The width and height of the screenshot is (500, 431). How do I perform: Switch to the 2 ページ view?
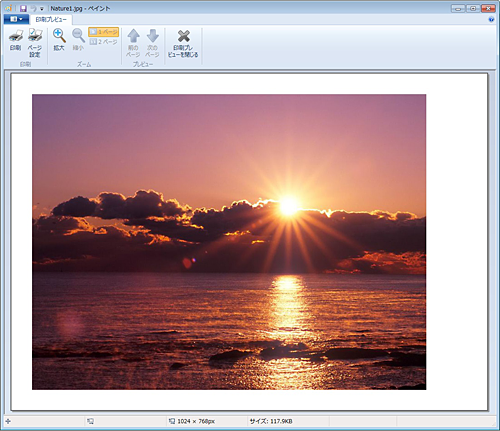(104, 42)
